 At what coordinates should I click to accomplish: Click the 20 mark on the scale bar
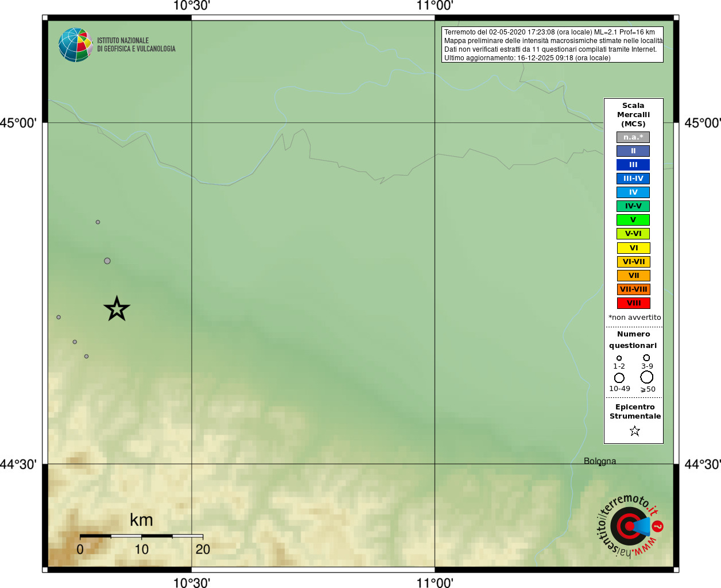click(x=203, y=550)
